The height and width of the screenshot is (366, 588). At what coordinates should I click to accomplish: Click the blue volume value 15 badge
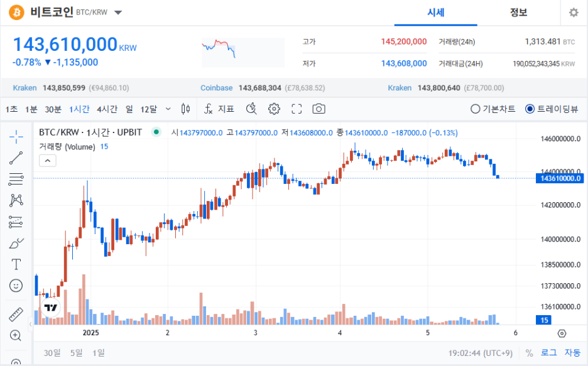pos(544,320)
